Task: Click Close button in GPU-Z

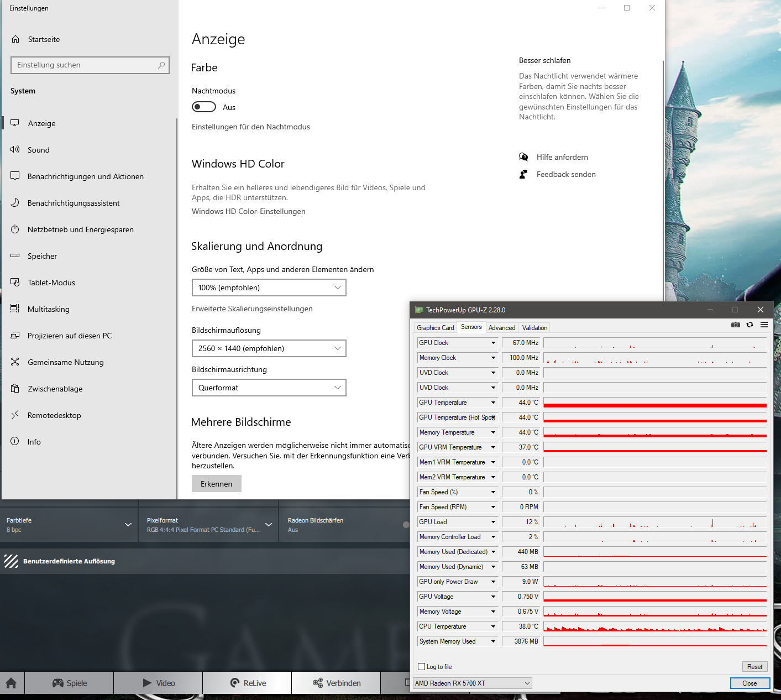Action: pos(750,683)
